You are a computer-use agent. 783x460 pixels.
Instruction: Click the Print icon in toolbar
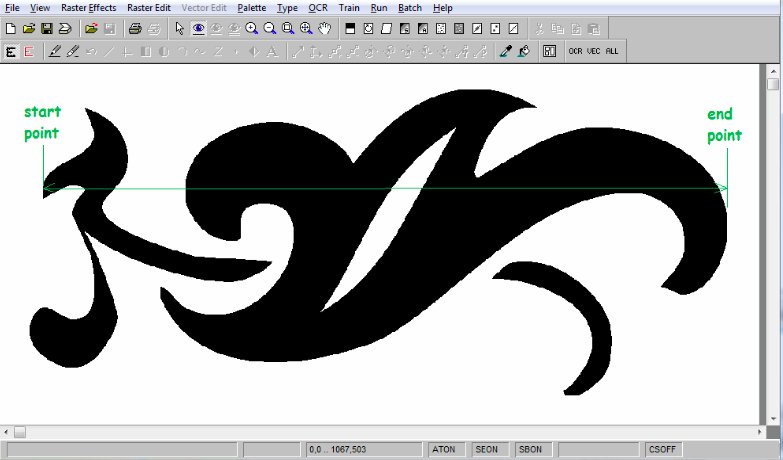click(135, 28)
